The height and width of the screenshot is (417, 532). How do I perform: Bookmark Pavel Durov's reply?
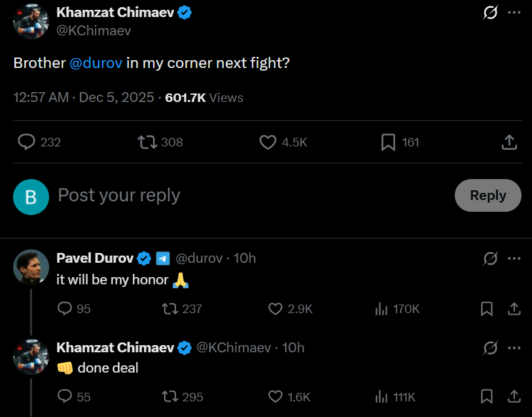[487, 309]
